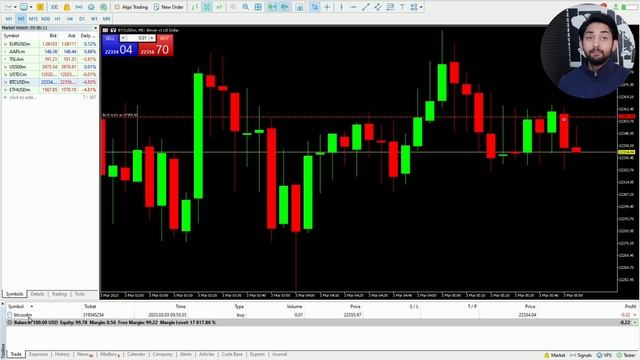Open the profiles dropdown arrow
Screen dimensions: 640x360
(31, 7)
